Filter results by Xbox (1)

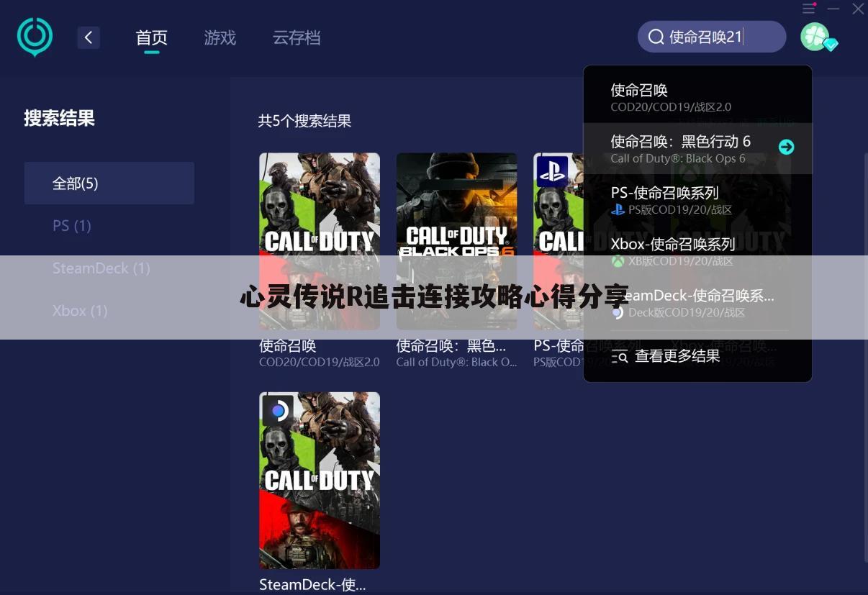pos(80,311)
